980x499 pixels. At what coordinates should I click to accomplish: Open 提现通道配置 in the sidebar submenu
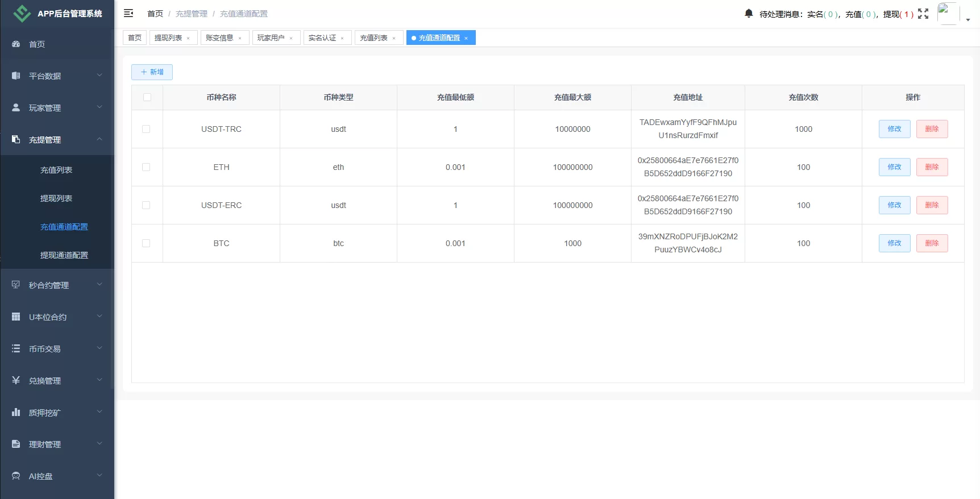64,255
